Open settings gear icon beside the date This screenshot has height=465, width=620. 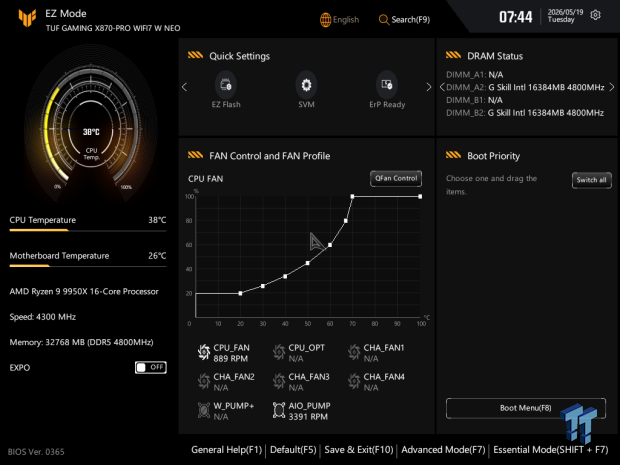595,15
